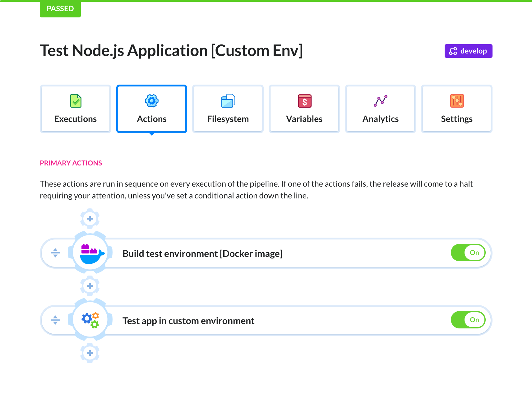Switch to the Filesystem tab
The width and height of the screenshot is (532, 404).
(228, 109)
